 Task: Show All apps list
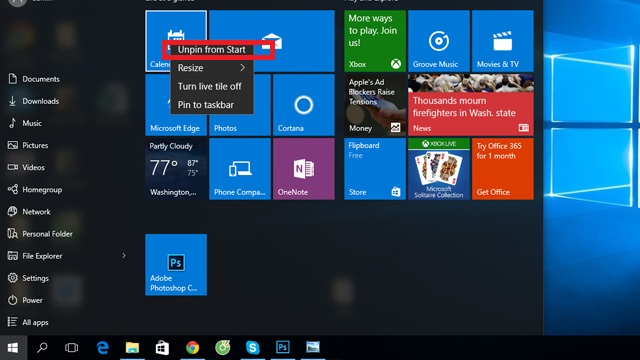[x=28, y=322]
